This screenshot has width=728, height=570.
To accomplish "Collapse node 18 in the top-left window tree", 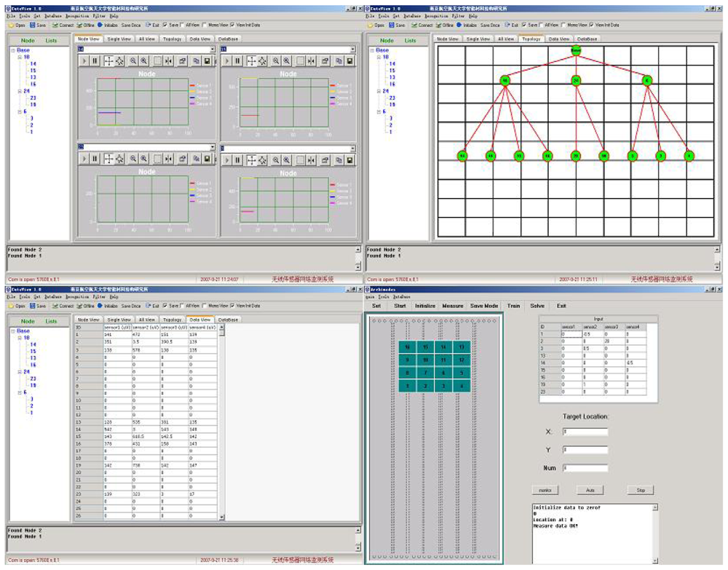I will (22, 57).
